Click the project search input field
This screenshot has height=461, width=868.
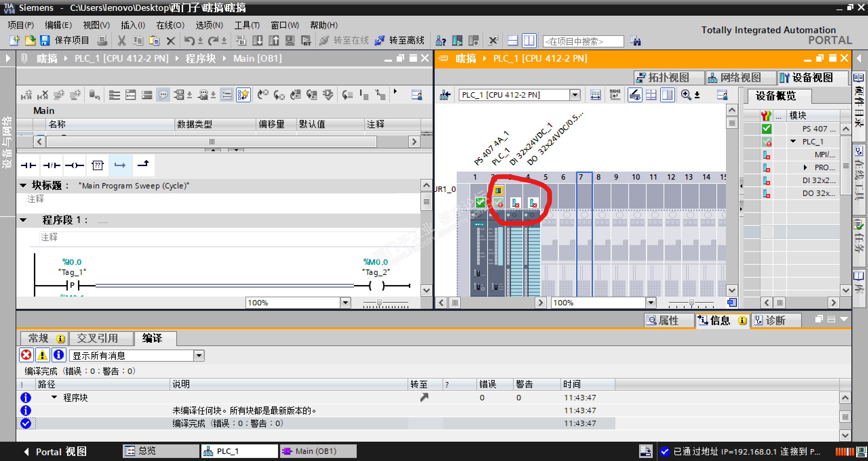[583, 41]
